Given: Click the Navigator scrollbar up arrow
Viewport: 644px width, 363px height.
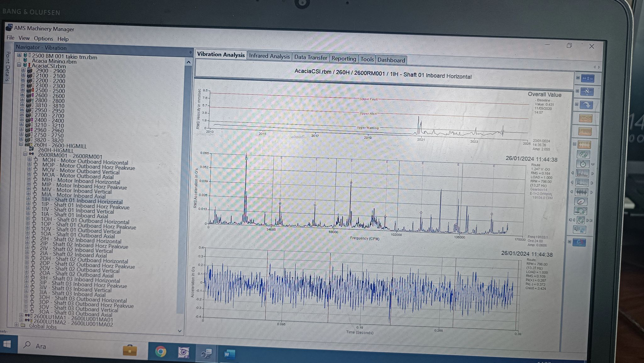Looking at the screenshot, I should 188,62.
